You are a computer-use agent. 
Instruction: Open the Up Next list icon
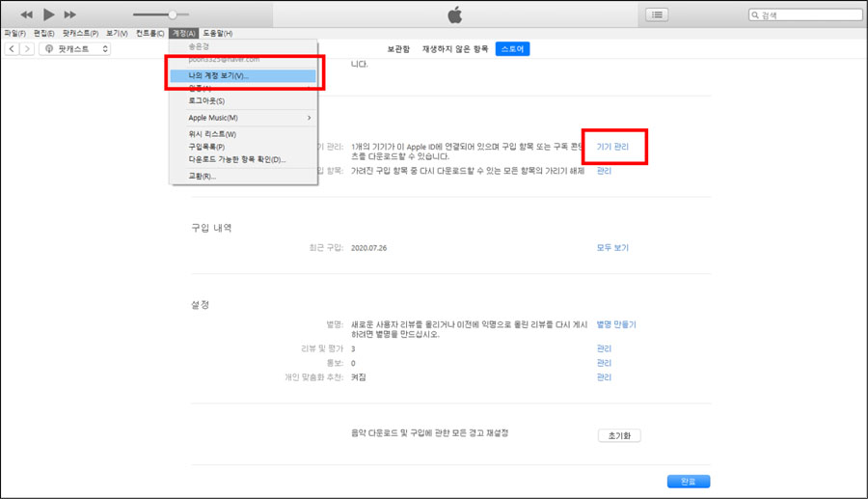tap(658, 14)
